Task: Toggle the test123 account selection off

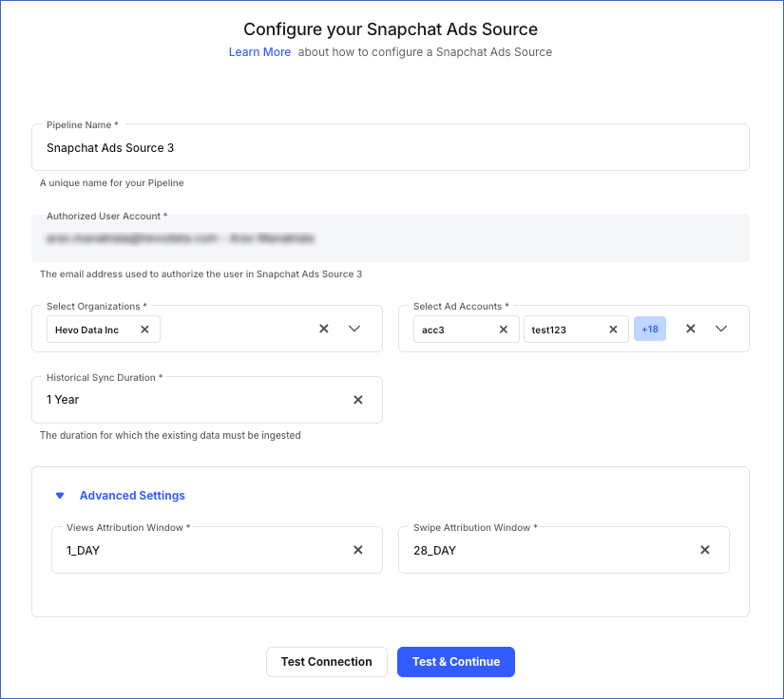Action: click(x=612, y=329)
